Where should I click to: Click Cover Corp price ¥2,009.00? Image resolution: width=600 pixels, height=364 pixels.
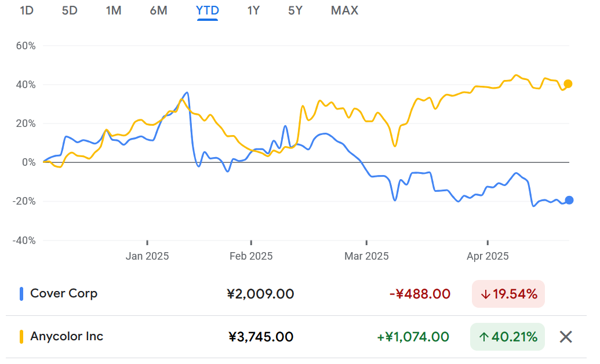[x=261, y=294]
